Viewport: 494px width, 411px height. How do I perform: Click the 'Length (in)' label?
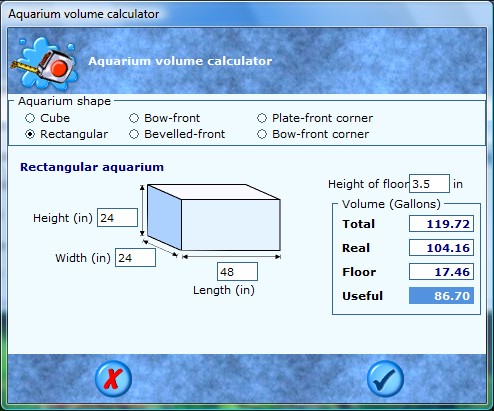click(x=224, y=290)
